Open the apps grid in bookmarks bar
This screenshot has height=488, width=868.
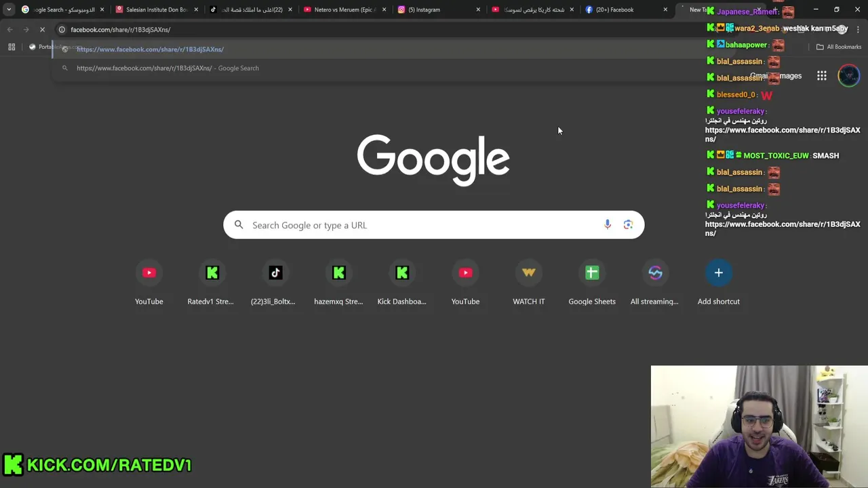click(12, 47)
